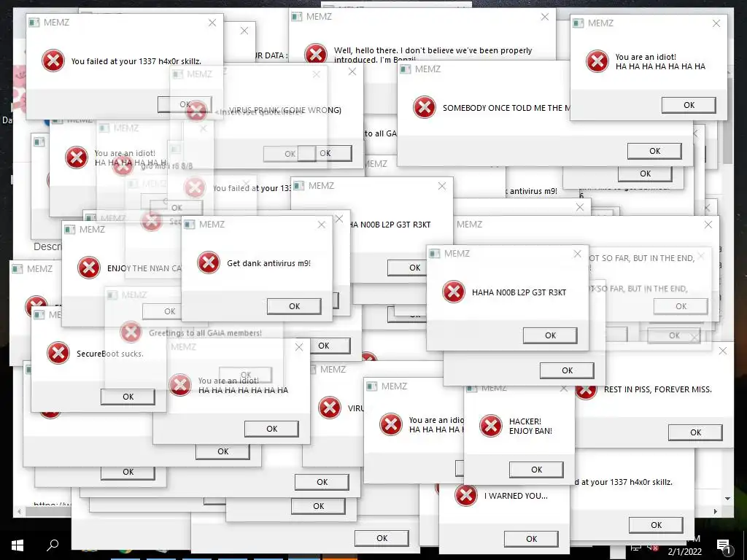Image resolution: width=747 pixels, height=560 pixels.
Task: Dismiss SecureBoot sucks. dialog with OK
Action: [128, 397]
